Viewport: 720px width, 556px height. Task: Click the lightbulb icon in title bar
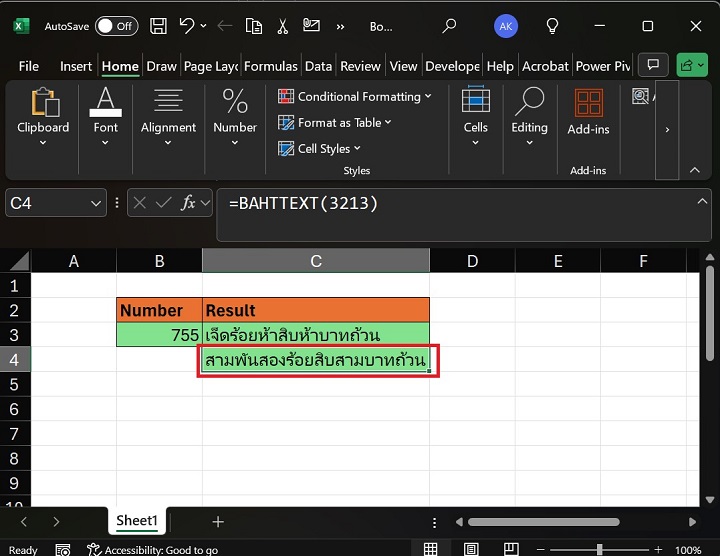[552, 26]
